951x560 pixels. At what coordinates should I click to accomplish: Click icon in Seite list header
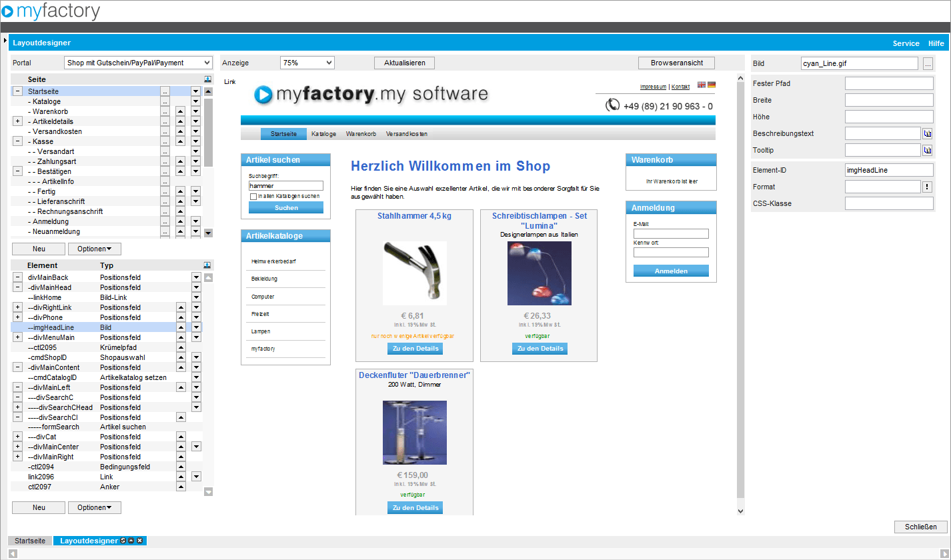207,79
